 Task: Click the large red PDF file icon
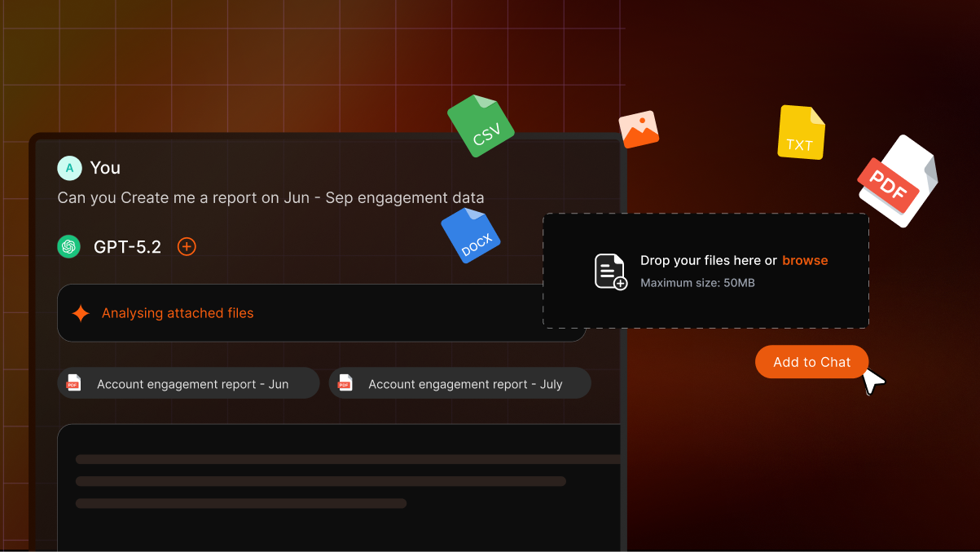point(898,181)
